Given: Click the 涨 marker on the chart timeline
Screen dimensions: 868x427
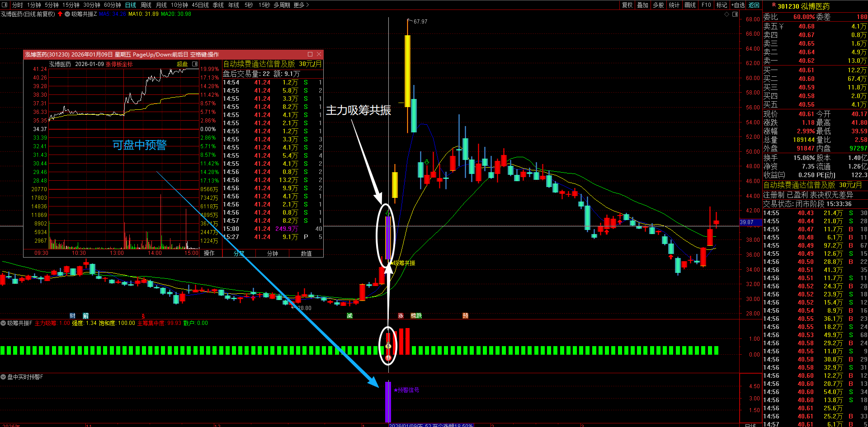Looking at the screenshot, I should pos(401,315).
